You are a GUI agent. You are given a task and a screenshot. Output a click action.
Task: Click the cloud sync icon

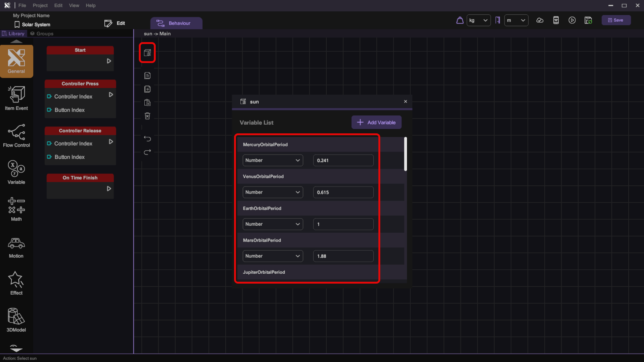pyautogui.click(x=540, y=21)
